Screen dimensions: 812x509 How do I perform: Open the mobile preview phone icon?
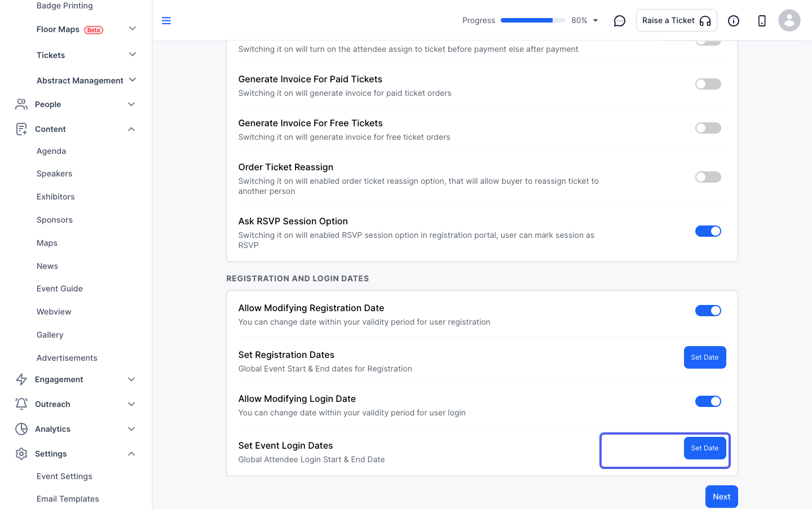762,21
